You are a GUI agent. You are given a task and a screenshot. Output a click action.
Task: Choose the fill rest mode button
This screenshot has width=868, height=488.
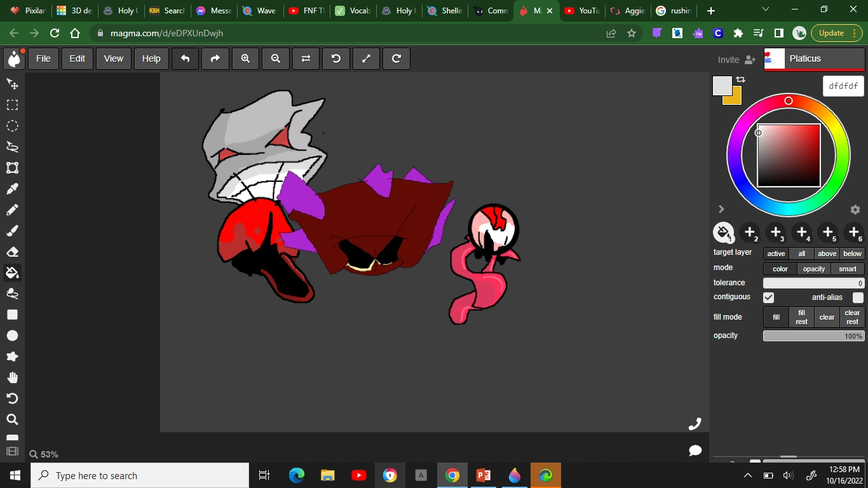tap(801, 317)
